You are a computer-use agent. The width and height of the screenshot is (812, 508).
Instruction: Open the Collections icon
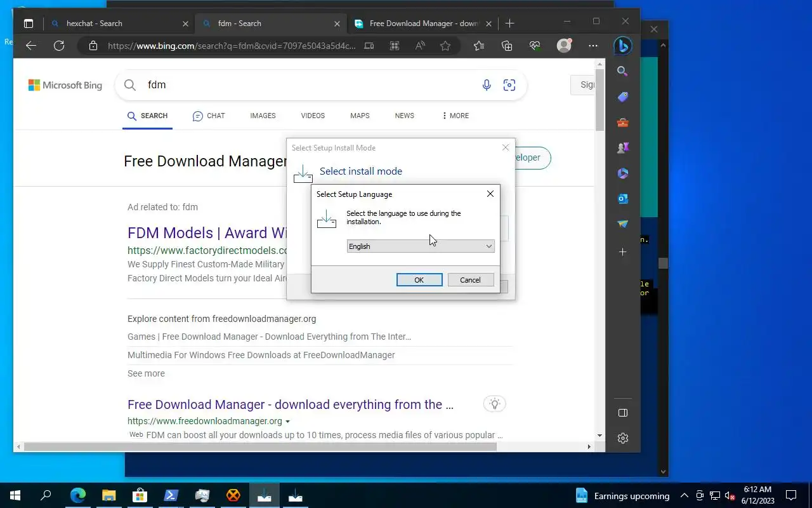pos(507,46)
